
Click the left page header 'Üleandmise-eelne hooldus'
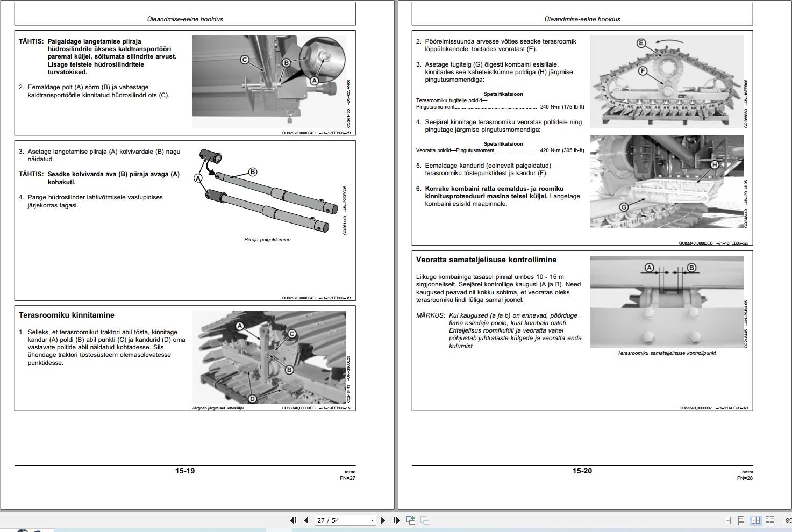pos(185,19)
